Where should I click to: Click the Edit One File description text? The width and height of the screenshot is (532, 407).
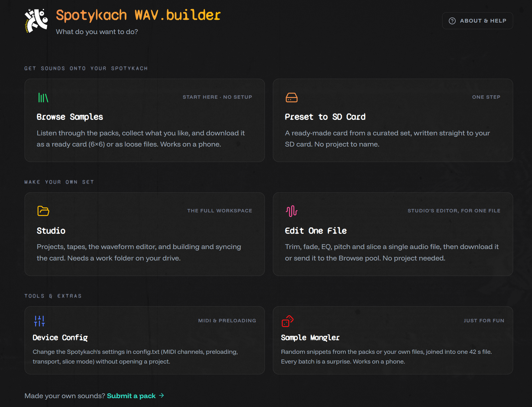click(392, 252)
